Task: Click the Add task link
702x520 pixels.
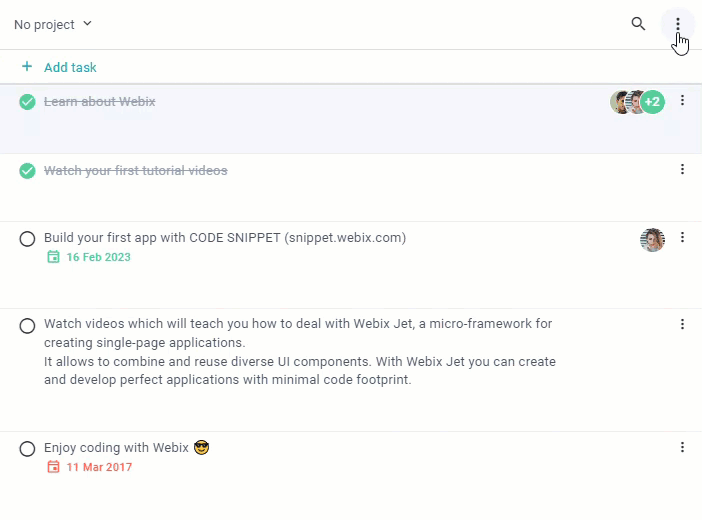Action: 70,67
